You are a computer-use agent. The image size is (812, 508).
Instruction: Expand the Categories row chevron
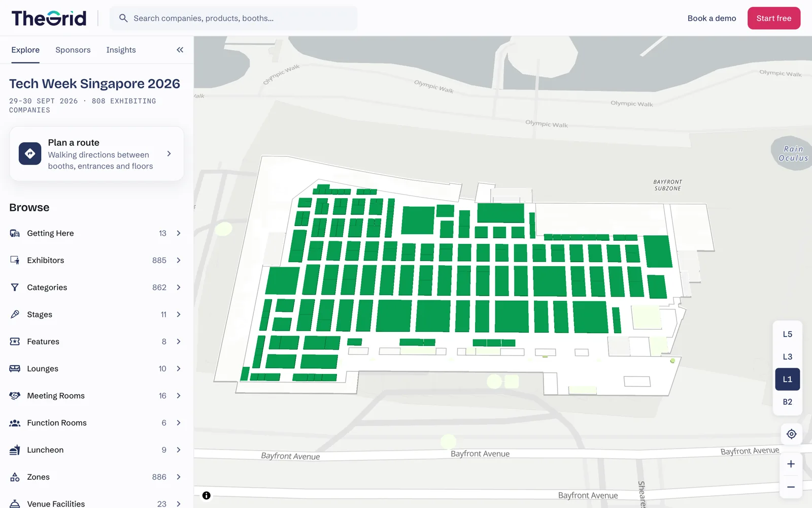pyautogui.click(x=179, y=288)
